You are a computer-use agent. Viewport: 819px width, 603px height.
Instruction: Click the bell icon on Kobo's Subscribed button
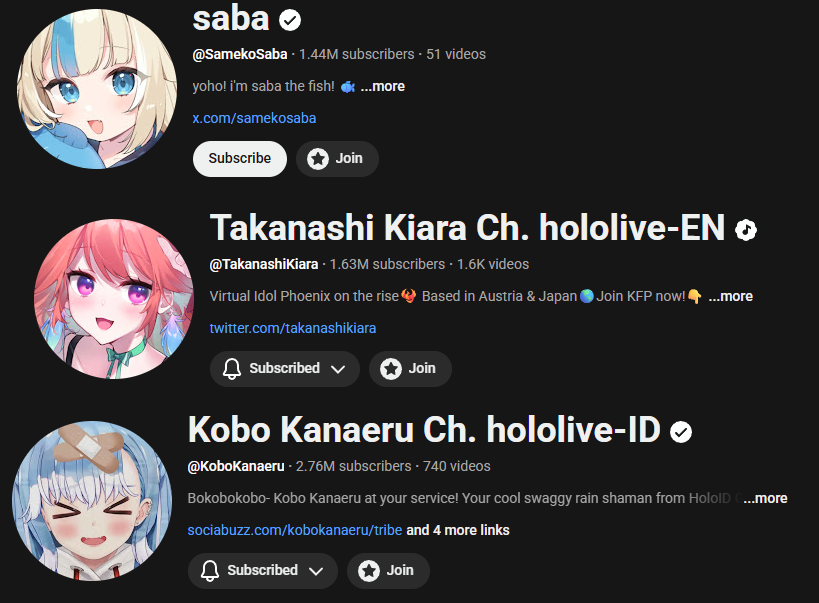[x=210, y=571]
